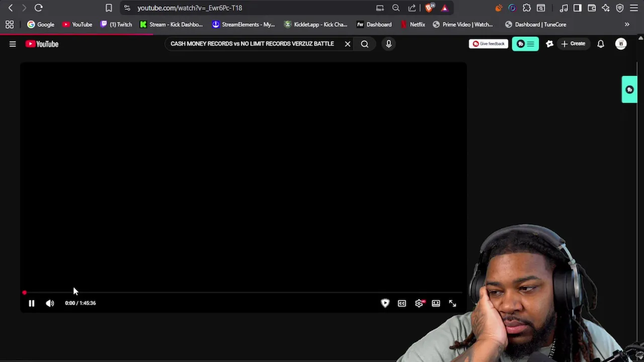
Task: Toggle the browser sidebar panel icon
Action: click(578, 8)
